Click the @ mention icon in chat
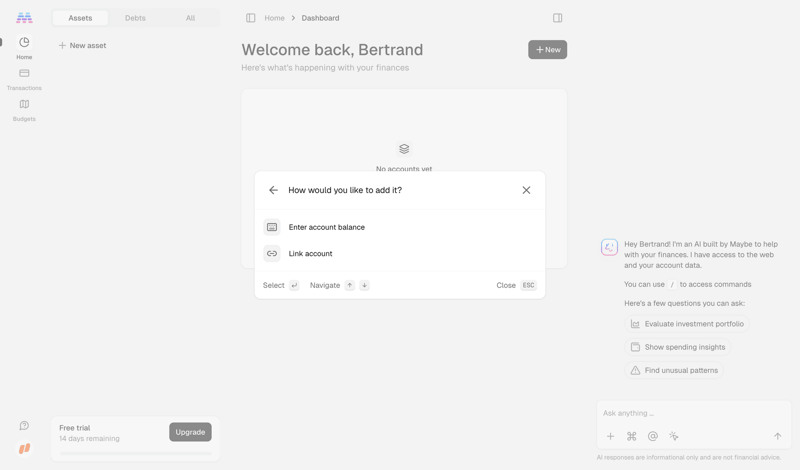 pos(653,436)
